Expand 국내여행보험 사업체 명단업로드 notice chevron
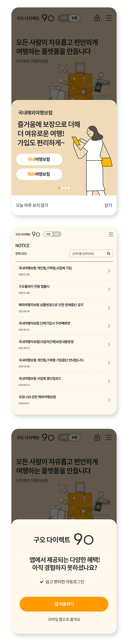Screen dimensions: 128x644 click(x=109, y=381)
